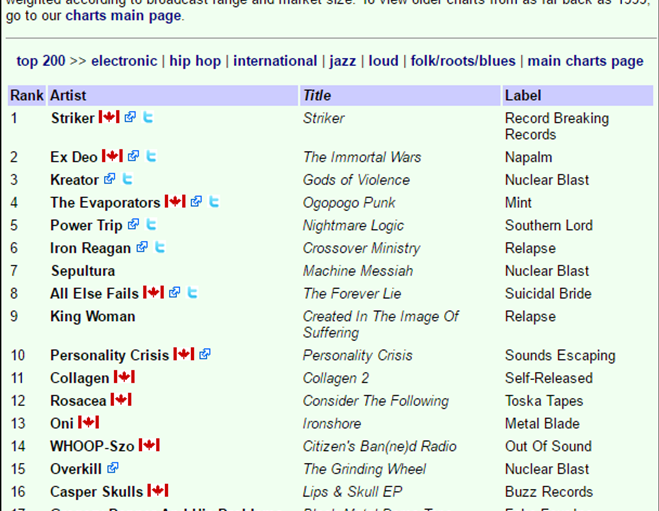
Task: Open Iron Reagan's external link icon
Action: pos(142,248)
